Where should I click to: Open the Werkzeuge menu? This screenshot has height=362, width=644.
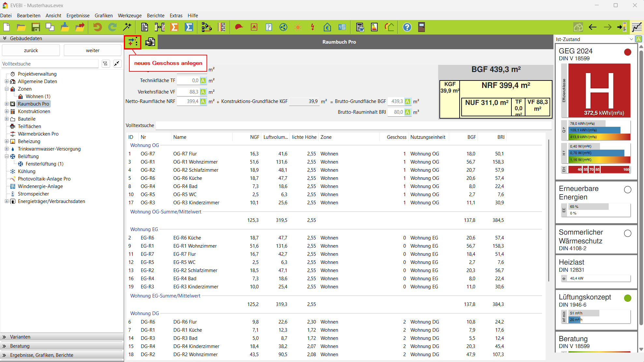[130, 16]
